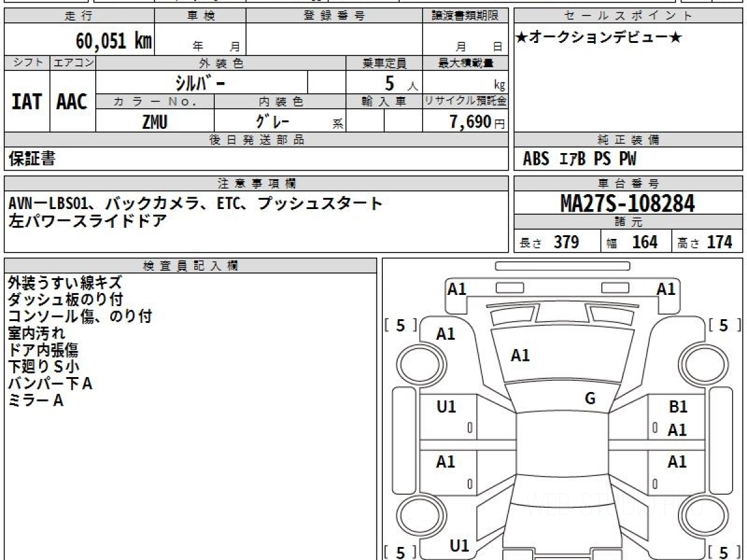This screenshot has height=560, width=747.
Task: Click the 輸入車 header
Action: tap(384, 101)
